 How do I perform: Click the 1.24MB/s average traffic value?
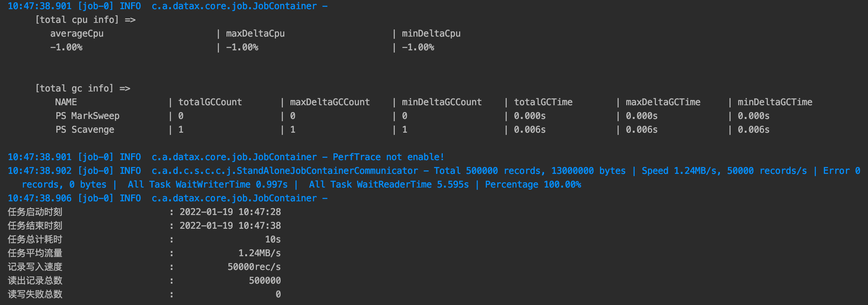[260, 253]
